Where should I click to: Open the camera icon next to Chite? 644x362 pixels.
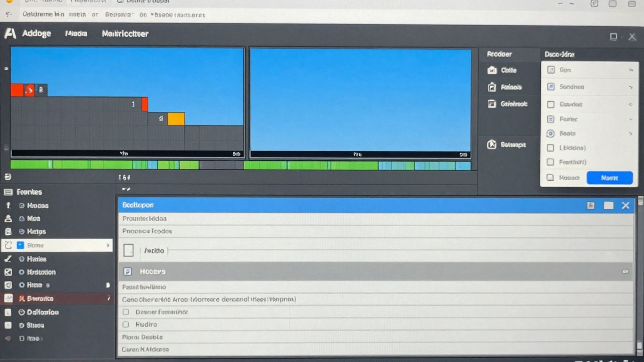click(x=492, y=70)
